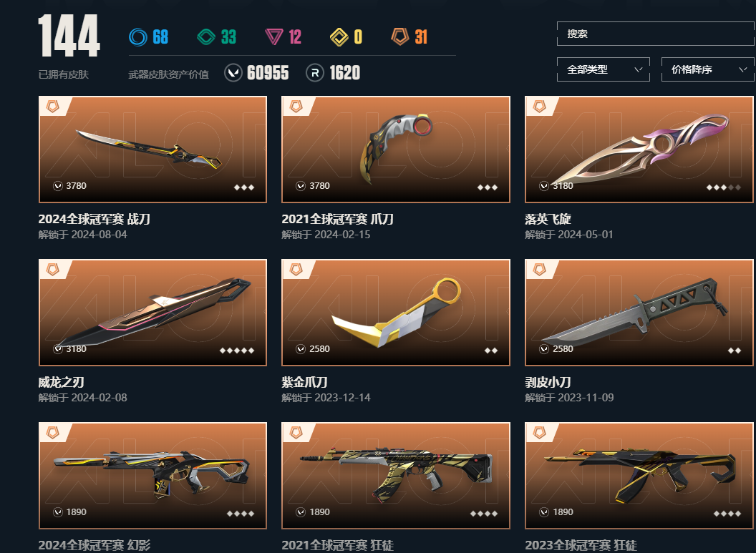Open the 2023全球冠军赛 狂徒 rifle card
This screenshot has width=756, height=553.
tap(639, 476)
